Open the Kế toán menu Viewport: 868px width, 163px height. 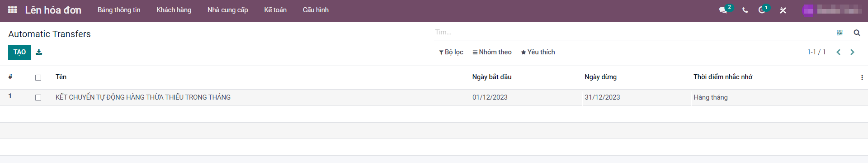coord(275,10)
